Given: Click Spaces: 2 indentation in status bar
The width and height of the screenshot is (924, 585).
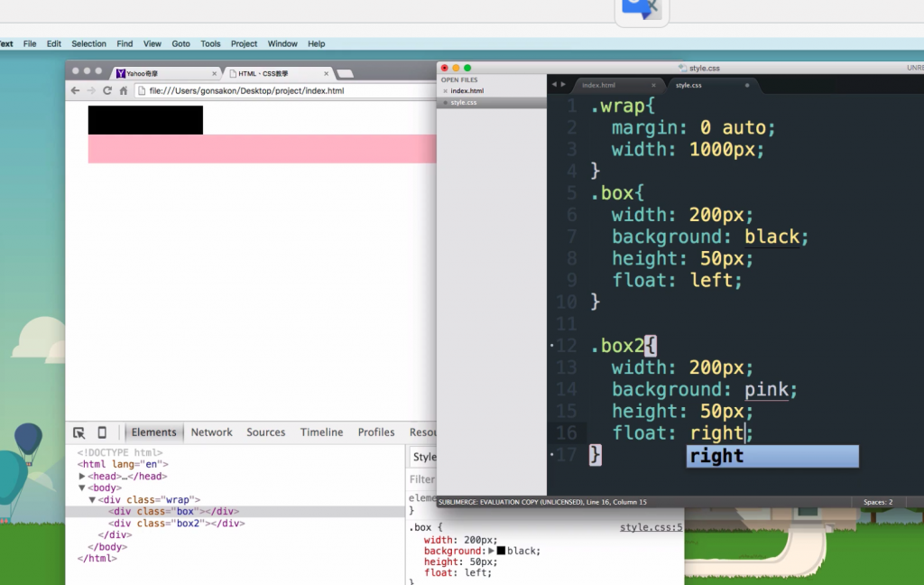Looking at the screenshot, I should coord(878,502).
